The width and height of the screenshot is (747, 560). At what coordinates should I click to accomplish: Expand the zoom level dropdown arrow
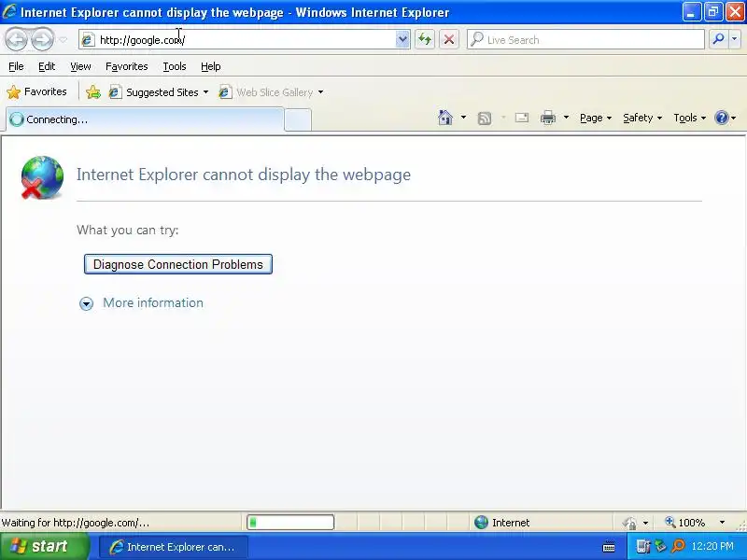[722, 523]
